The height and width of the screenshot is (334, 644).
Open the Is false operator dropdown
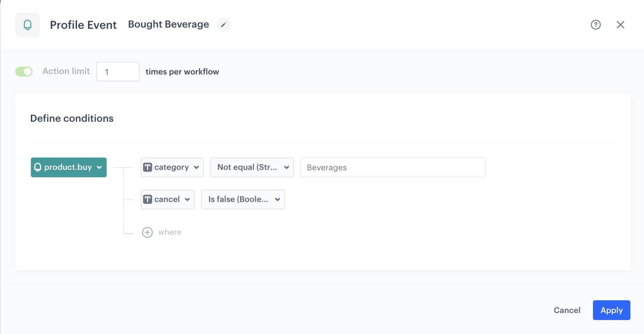pos(277,199)
